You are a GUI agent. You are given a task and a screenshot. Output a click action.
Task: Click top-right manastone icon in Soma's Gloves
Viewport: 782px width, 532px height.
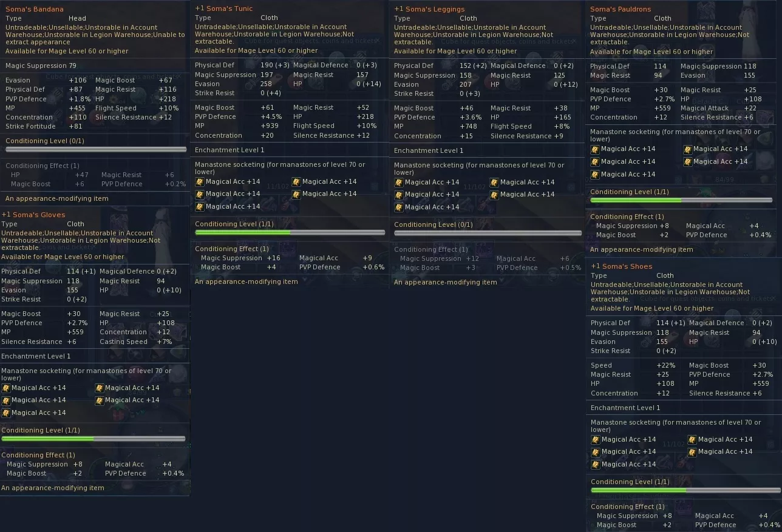pyautogui.click(x=100, y=388)
